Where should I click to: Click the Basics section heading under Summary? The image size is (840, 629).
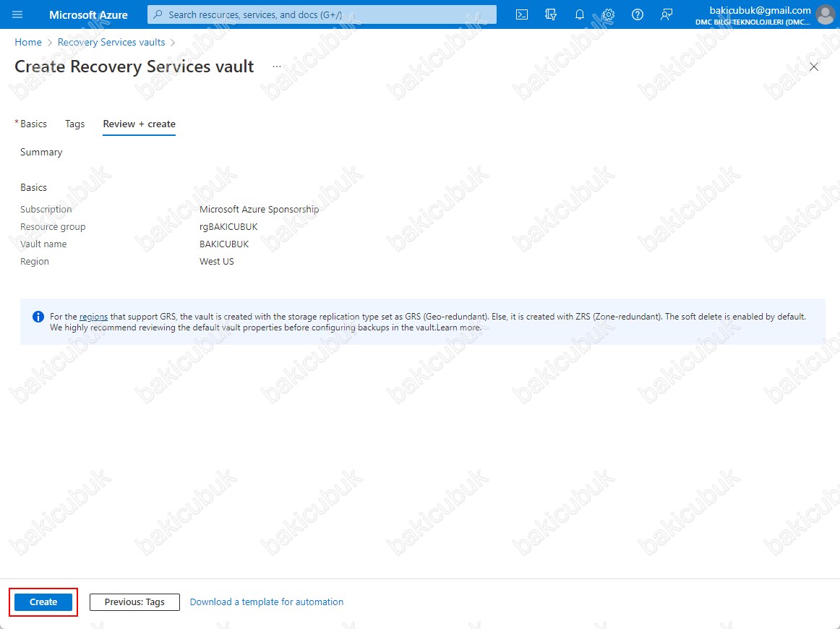tap(34, 187)
